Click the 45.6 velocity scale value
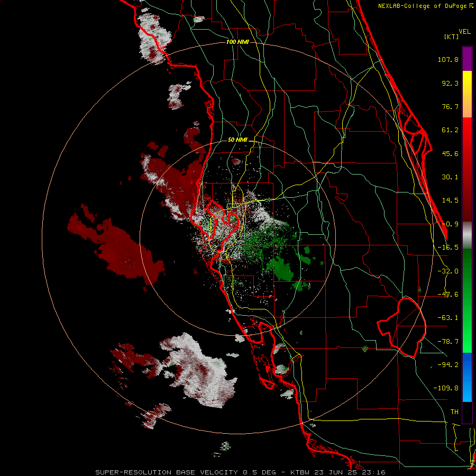The image size is (476, 476). coord(450,153)
